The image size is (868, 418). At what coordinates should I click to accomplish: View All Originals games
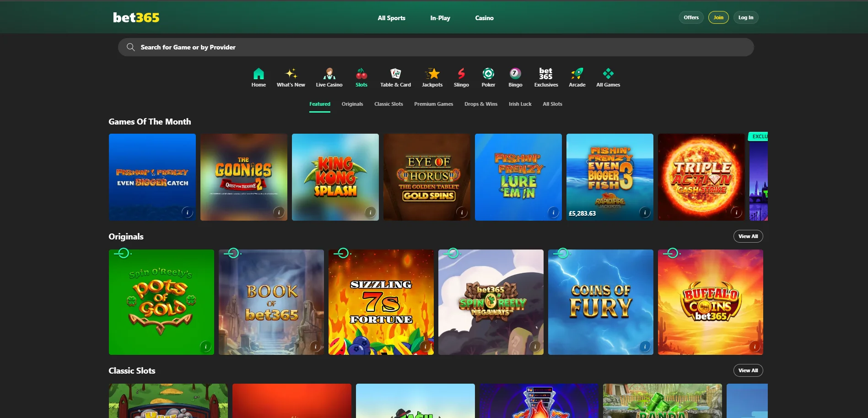coord(748,236)
